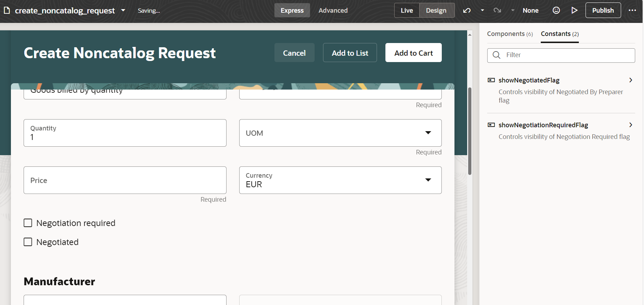Select the Advanced mode tab
The width and height of the screenshot is (644, 305).
tap(333, 11)
